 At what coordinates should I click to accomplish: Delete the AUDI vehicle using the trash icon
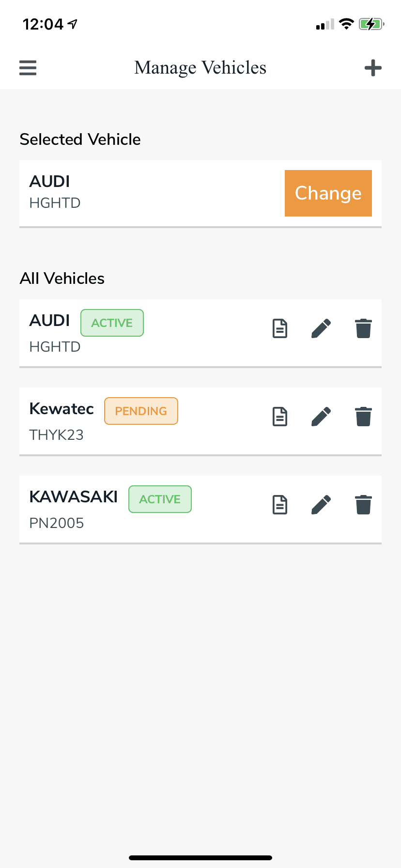(x=363, y=328)
